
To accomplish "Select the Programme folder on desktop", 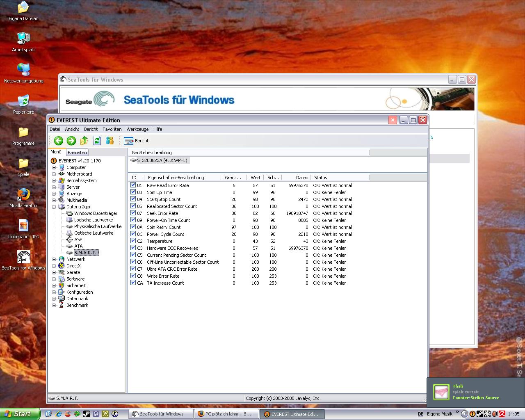I will click(23, 135).
